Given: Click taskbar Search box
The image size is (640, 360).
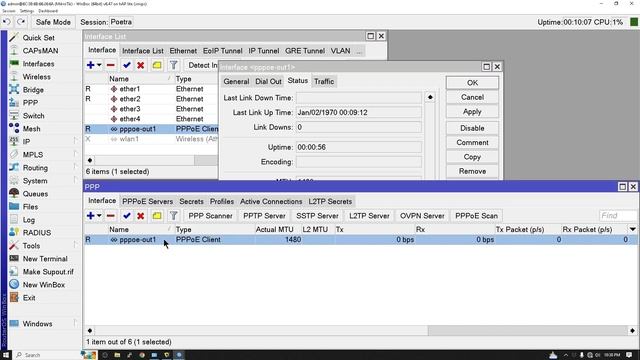Looking at the screenshot, I should [47, 355].
